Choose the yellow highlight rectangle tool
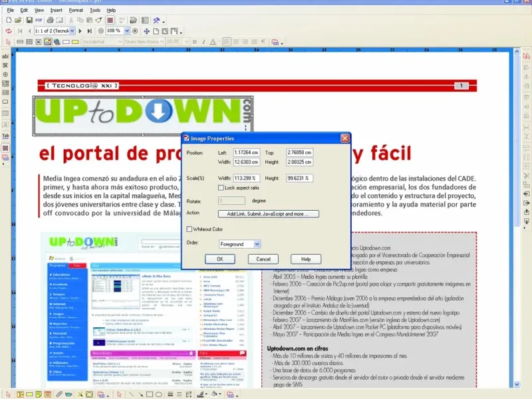 pos(75,42)
